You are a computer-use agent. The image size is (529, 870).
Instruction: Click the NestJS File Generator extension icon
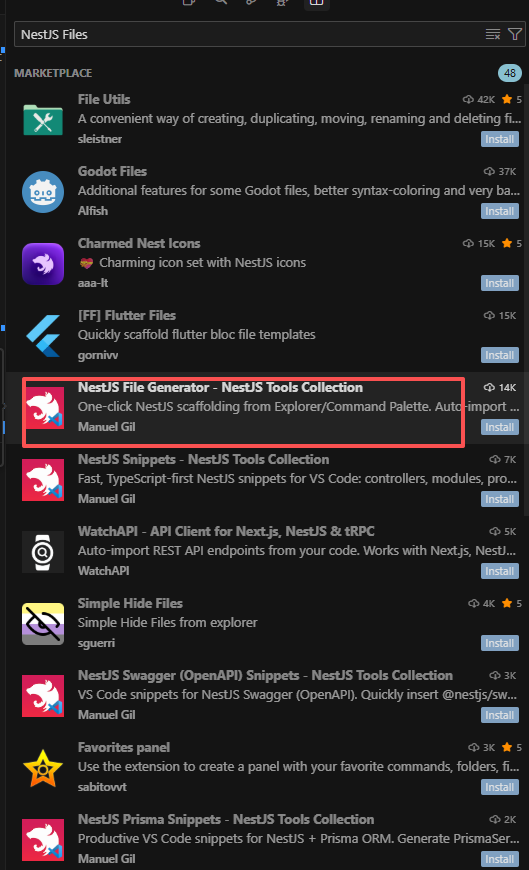click(43, 408)
